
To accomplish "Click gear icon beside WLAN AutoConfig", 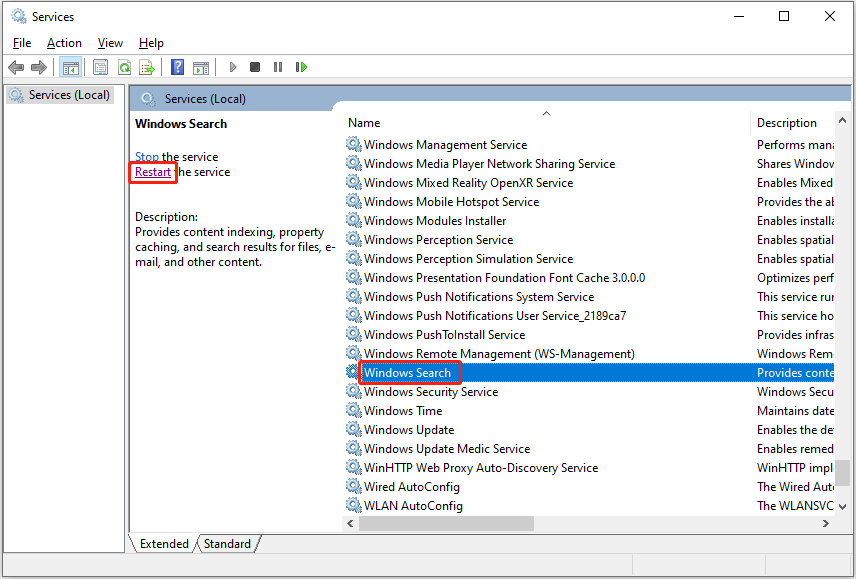I will pos(354,505).
